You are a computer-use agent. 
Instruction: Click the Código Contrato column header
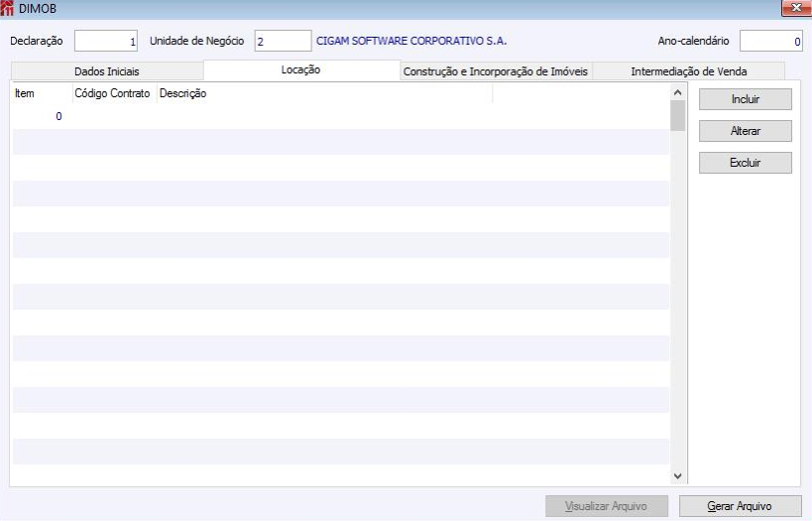[114, 93]
